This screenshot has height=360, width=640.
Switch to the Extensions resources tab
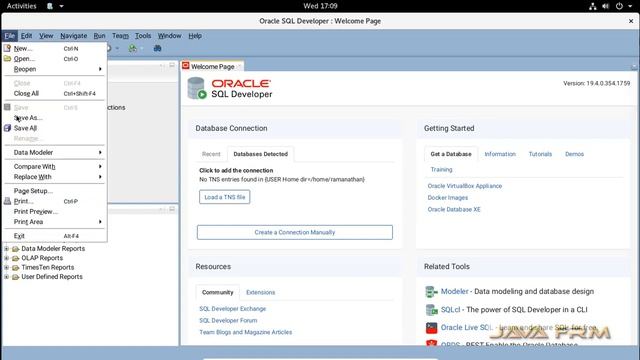click(x=260, y=292)
